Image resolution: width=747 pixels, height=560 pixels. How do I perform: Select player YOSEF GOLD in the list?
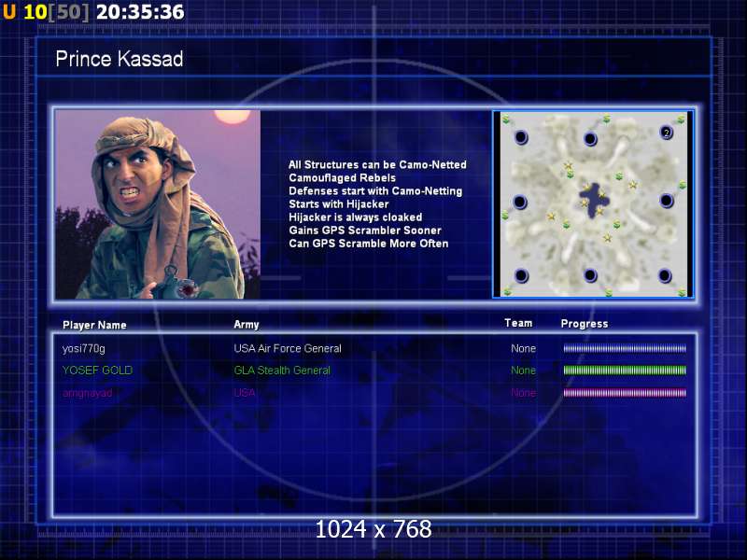coord(98,370)
